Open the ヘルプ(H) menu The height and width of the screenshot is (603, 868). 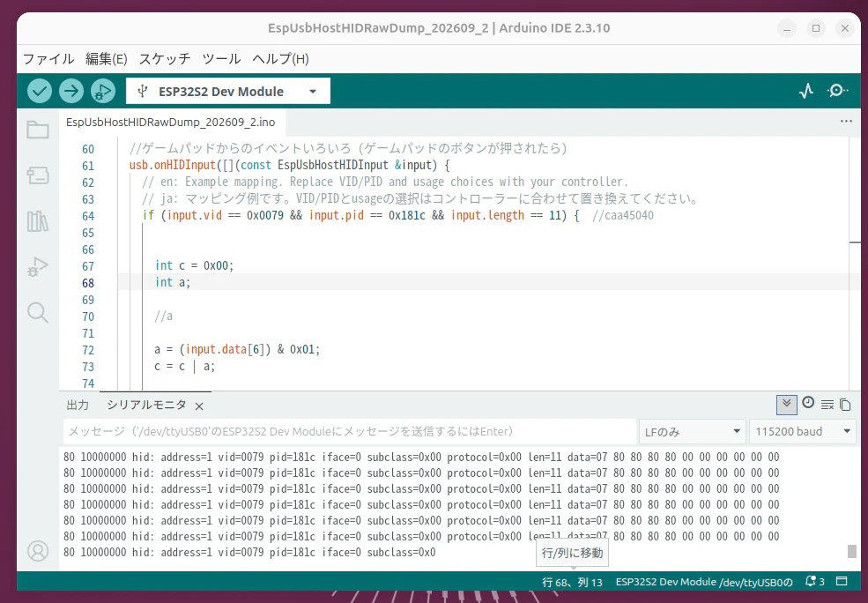coord(280,59)
